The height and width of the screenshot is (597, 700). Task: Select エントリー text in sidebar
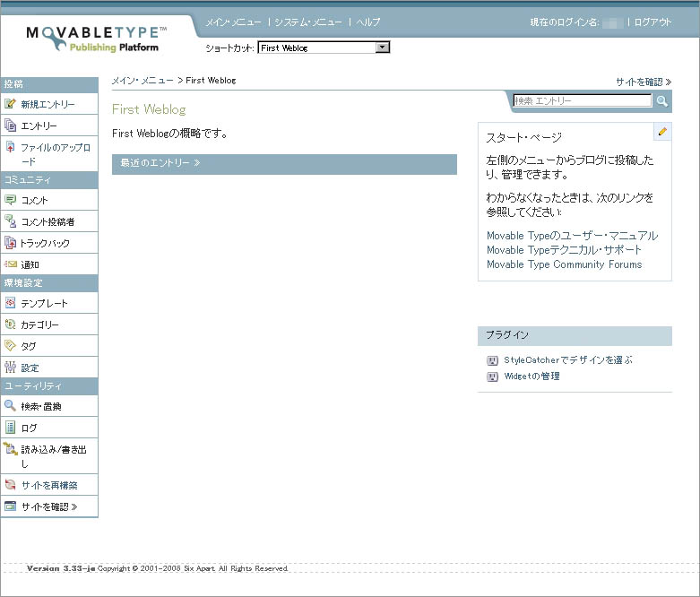(x=39, y=125)
